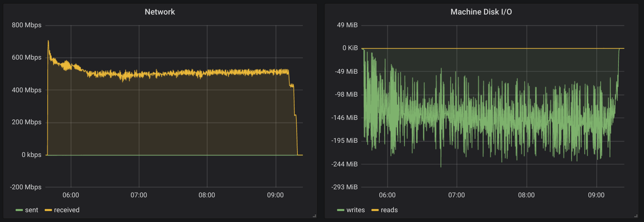Click the green writes legend color swatch

coord(341,210)
